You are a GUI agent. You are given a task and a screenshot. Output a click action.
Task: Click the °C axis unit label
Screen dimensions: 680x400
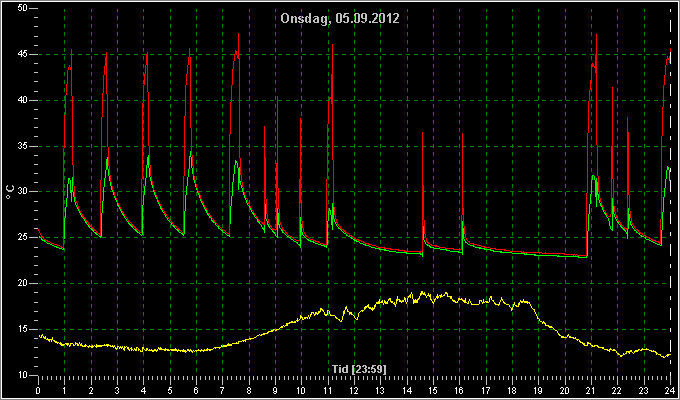pos(10,192)
